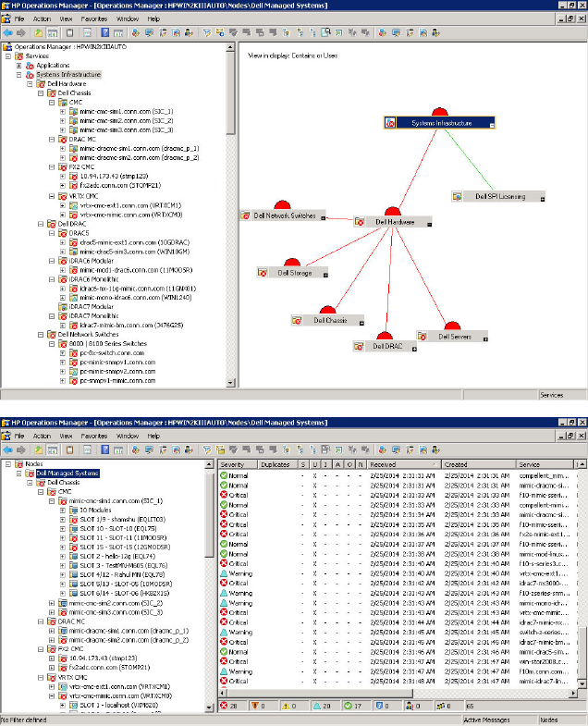Click the up arrow on the top tree scrollbar
588x726 pixels.
tap(230, 47)
